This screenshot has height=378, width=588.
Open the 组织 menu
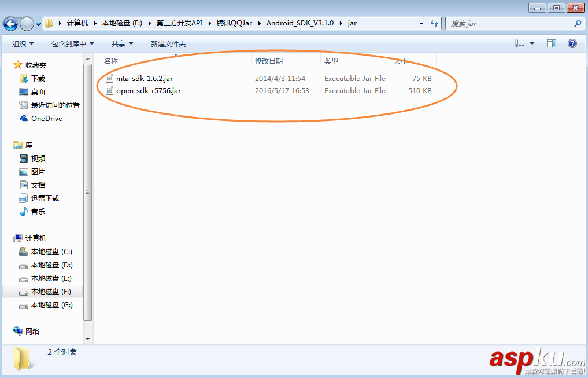(x=23, y=44)
